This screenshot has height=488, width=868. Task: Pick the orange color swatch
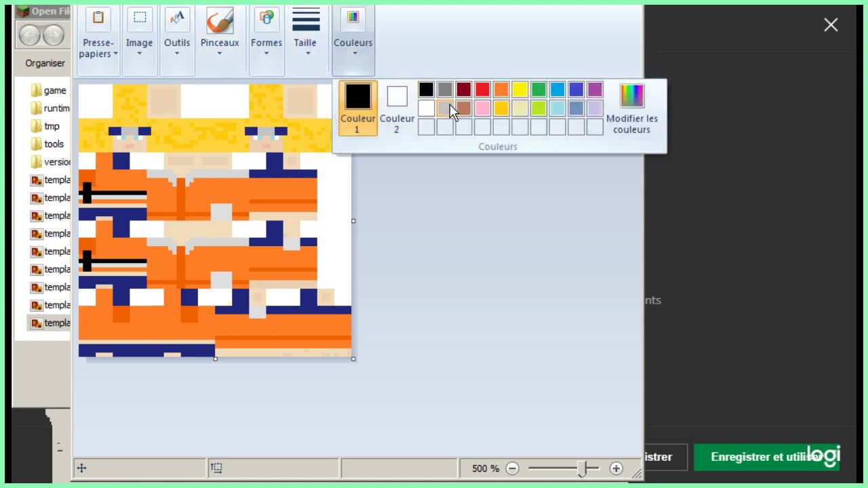click(x=501, y=89)
